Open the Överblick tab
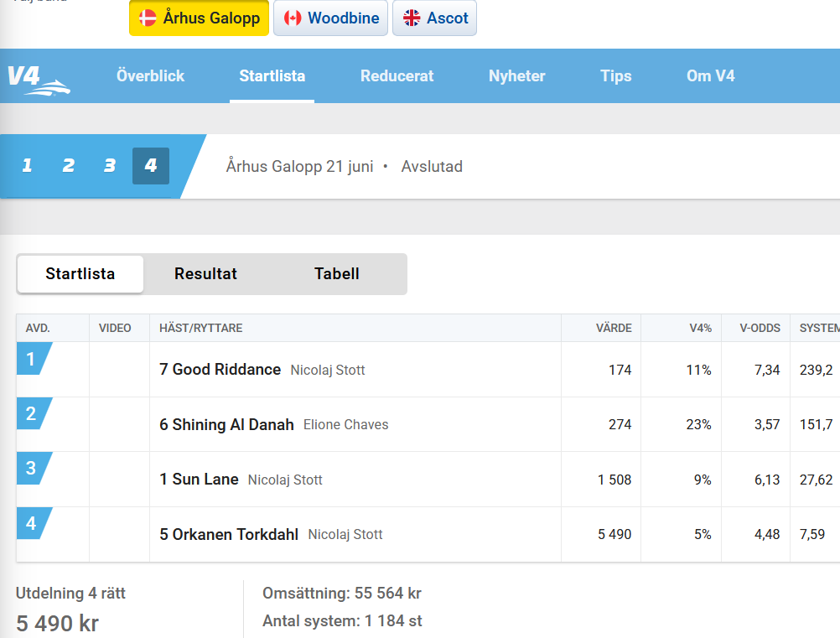Screen dimensions: 840x638 click(x=151, y=75)
